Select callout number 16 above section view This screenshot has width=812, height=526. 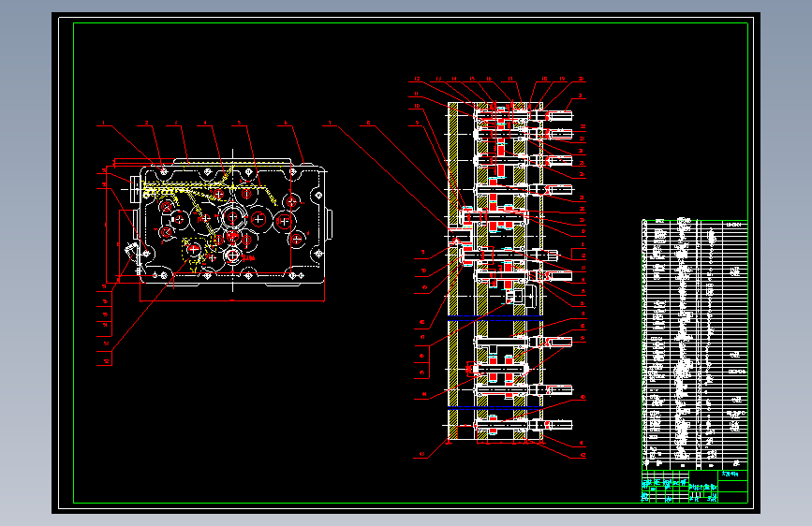pos(489,79)
